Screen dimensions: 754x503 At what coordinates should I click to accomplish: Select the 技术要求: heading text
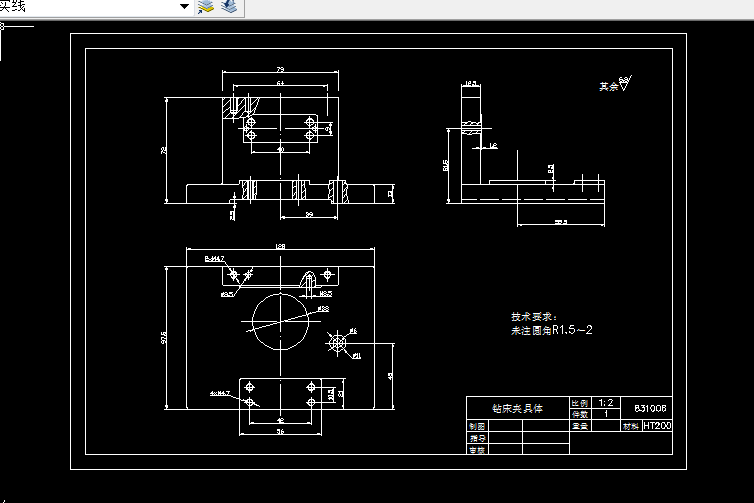534,316
